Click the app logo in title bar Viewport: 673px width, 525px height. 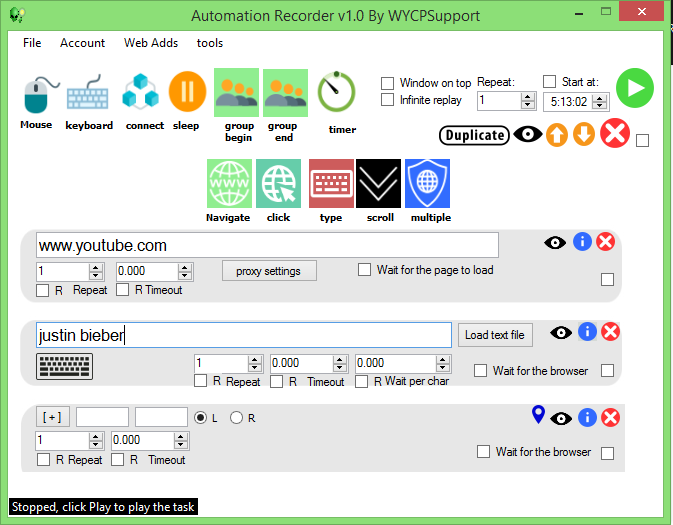click(17, 15)
